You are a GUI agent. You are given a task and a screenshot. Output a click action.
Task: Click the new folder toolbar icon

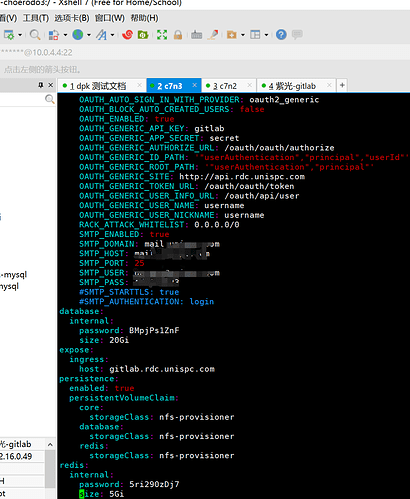[232, 35]
